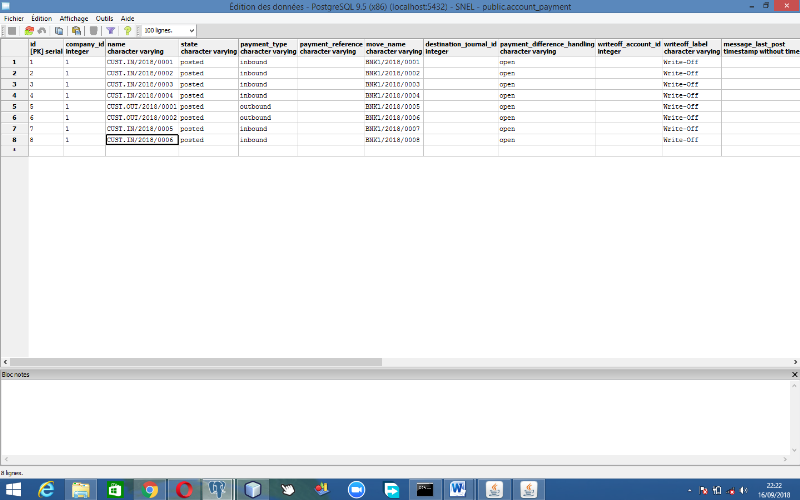Click the outbound cell in row 5
Screen dimensions: 800x500
point(268,107)
